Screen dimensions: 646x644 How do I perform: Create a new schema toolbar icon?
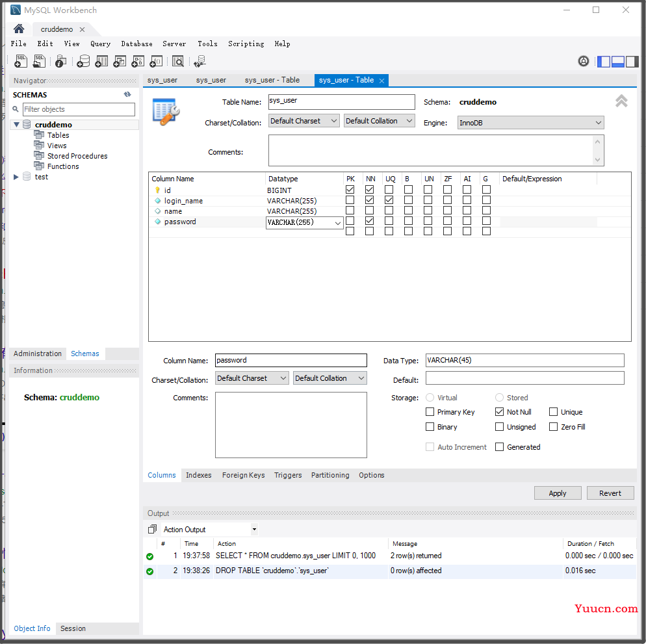[83, 61]
